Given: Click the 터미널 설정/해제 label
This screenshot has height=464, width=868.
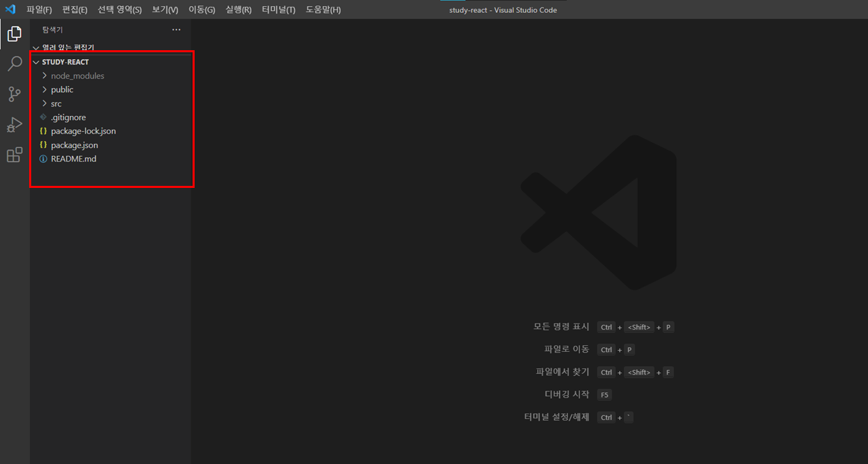Looking at the screenshot, I should point(557,417).
